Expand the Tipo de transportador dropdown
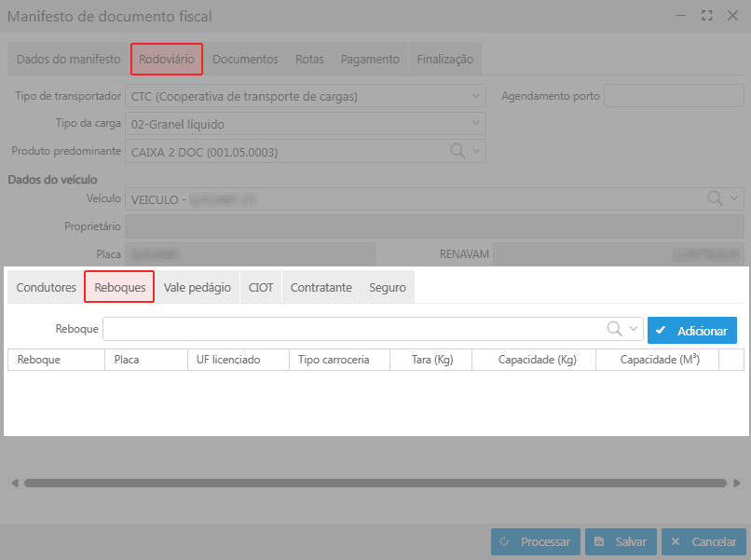This screenshot has height=560, width=751. coord(477,96)
